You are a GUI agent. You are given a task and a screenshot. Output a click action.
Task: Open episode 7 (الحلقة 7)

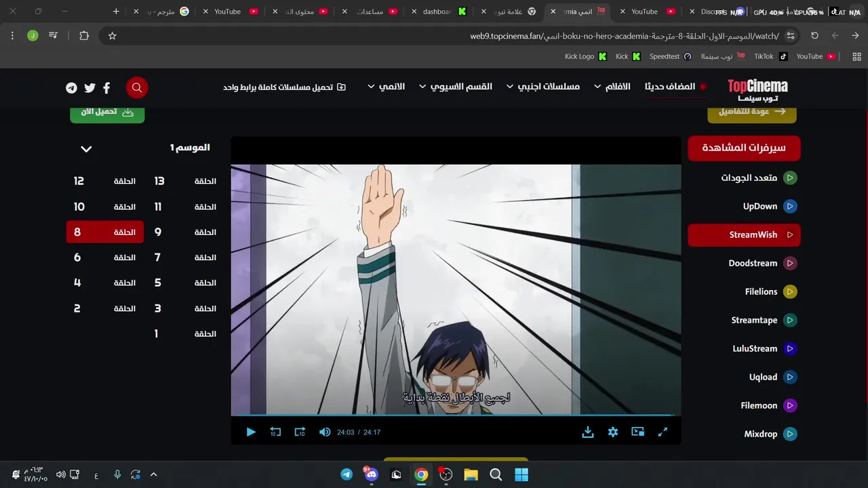coord(185,258)
